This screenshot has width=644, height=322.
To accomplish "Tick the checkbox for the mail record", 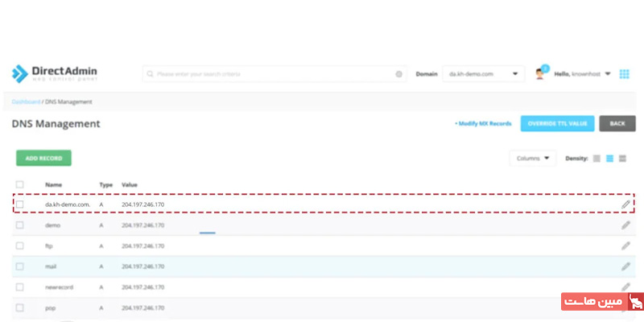I will pyautogui.click(x=20, y=266).
